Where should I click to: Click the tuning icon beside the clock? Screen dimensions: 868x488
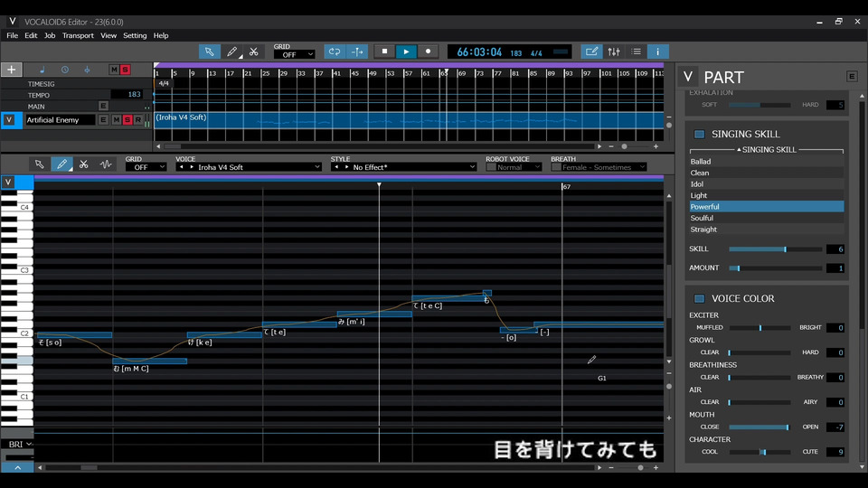pos(87,70)
